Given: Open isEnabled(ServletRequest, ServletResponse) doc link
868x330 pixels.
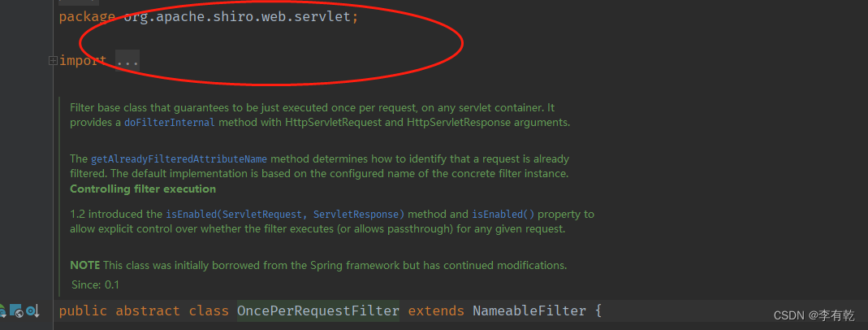Looking at the screenshot, I should point(285,215).
